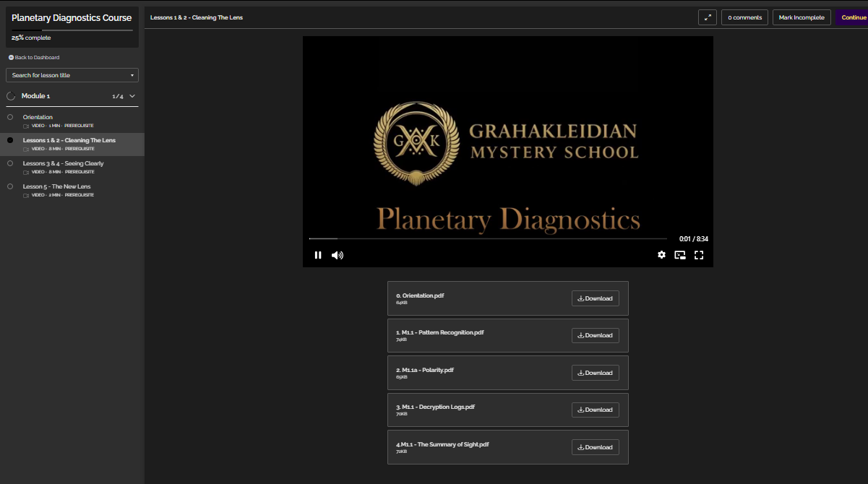Click the 25% complete text

(31, 38)
